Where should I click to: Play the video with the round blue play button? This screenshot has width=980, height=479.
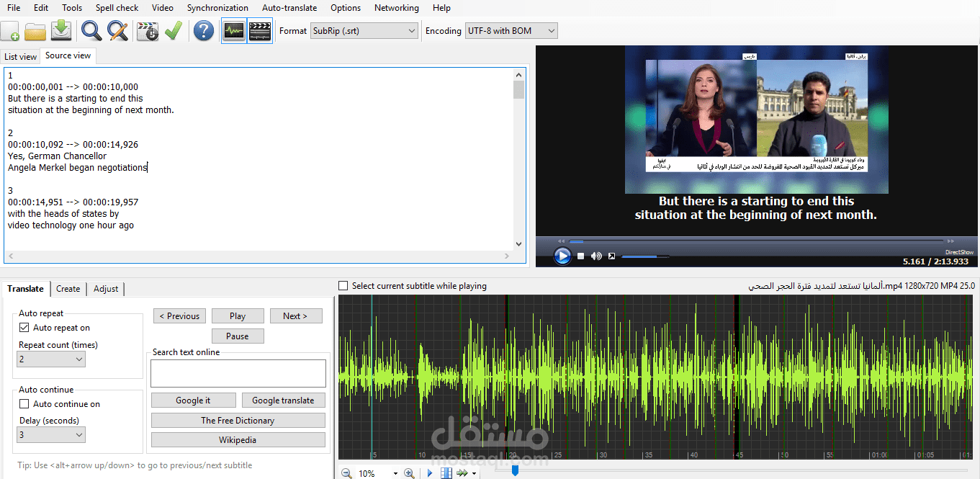[562, 256]
